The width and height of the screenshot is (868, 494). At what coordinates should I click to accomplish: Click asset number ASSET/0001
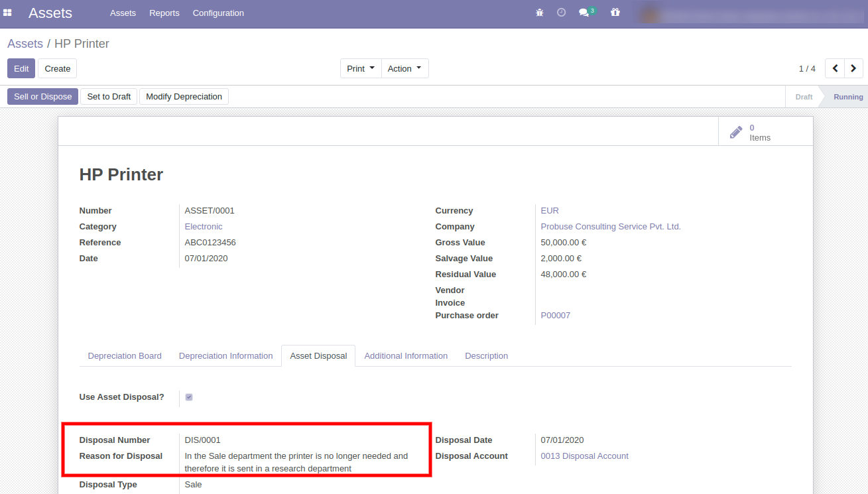pos(210,211)
